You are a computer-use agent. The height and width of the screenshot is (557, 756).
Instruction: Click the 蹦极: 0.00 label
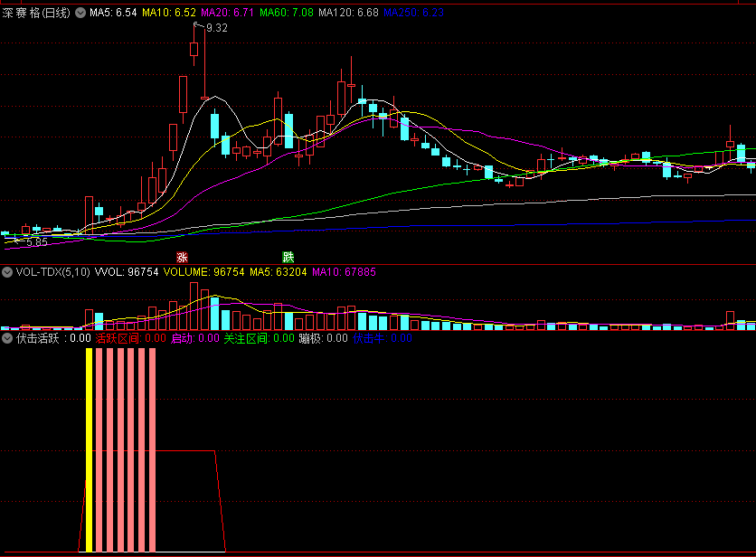tap(323, 338)
